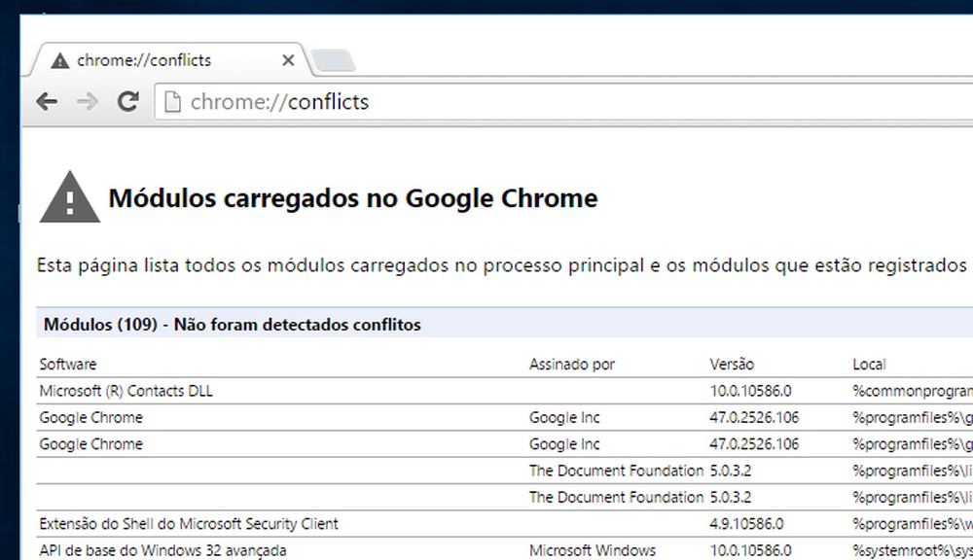
Task: Click version 5.0.3.2 in the second Document Foundation row
Action: tap(731, 498)
